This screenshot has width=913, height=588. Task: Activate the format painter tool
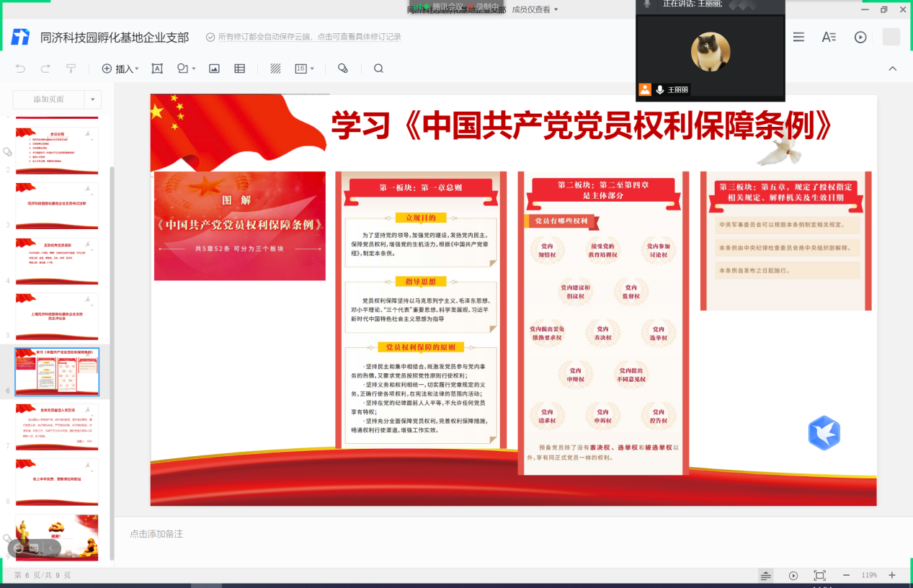pyautogui.click(x=71, y=68)
